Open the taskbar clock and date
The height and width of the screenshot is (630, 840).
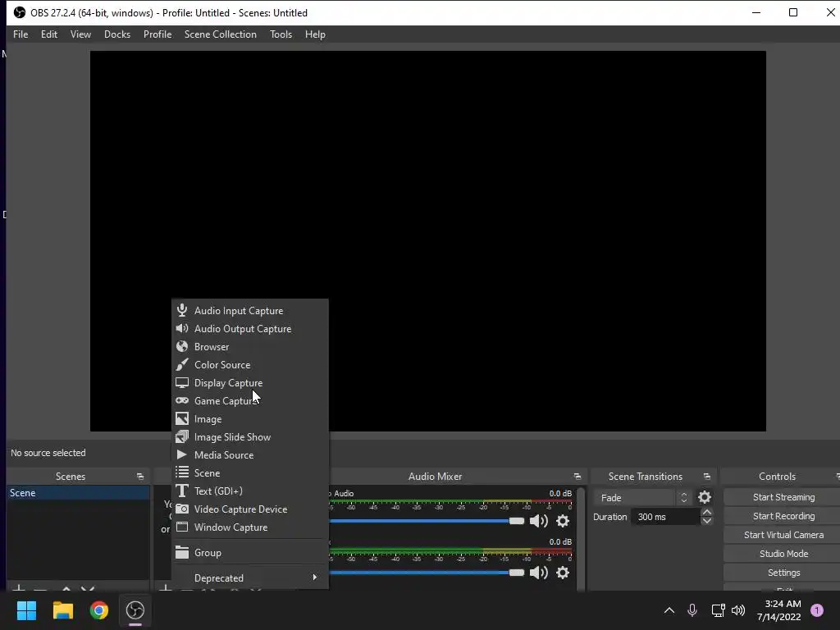[779, 610]
